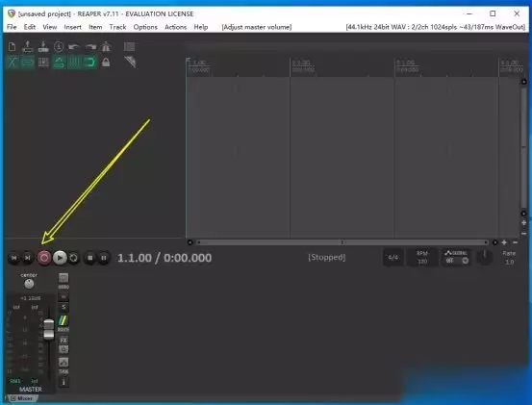This screenshot has width=532, height=405.
Task: Click the master FX button
Action: click(63, 340)
